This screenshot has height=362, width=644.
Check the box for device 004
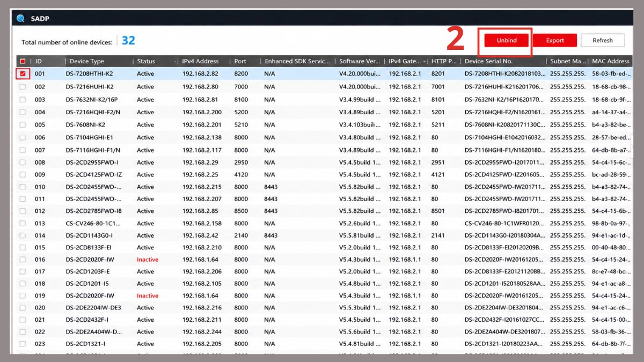pos(23,112)
